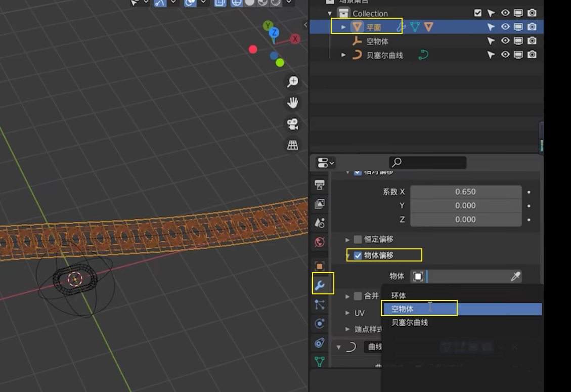571x392 pixels.
Task: Open the Object properties orange square tab
Action: coord(320,267)
